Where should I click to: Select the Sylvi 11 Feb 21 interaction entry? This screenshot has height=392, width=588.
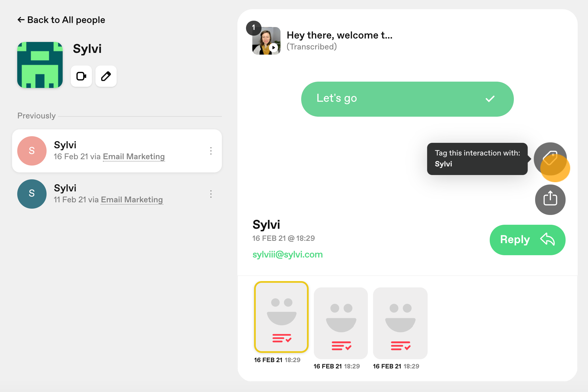click(117, 194)
